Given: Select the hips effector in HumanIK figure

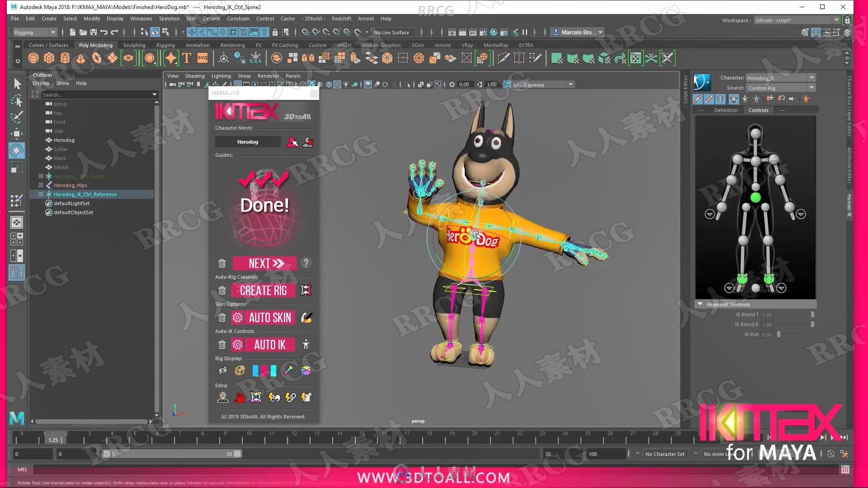Looking at the screenshot, I should coord(755,197).
